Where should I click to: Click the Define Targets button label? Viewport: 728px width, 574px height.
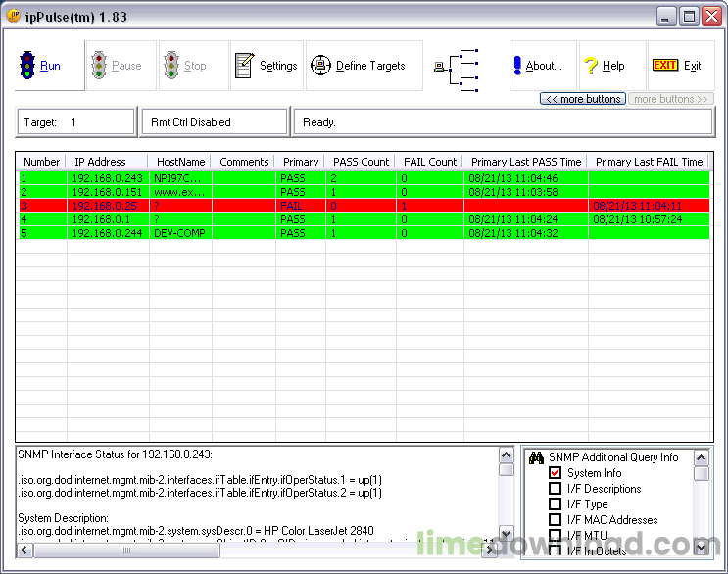coord(370,66)
